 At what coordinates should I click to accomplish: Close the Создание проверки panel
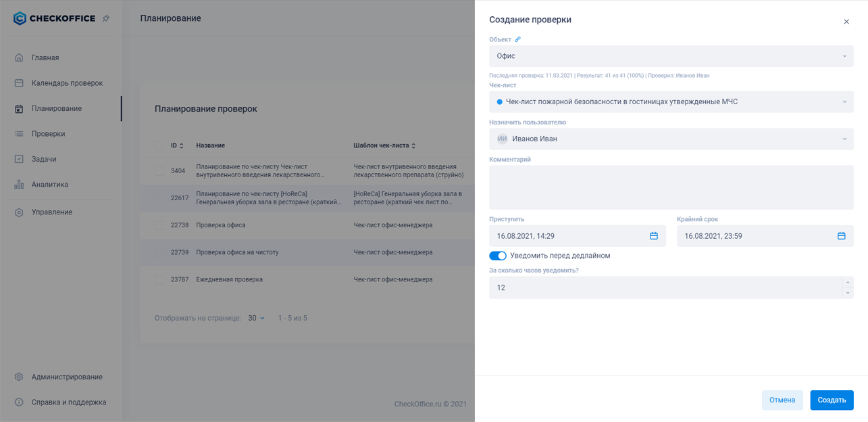(846, 22)
